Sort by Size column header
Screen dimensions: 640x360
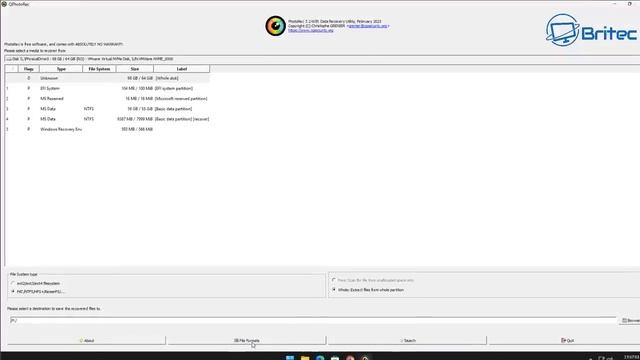pyautogui.click(x=135, y=69)
